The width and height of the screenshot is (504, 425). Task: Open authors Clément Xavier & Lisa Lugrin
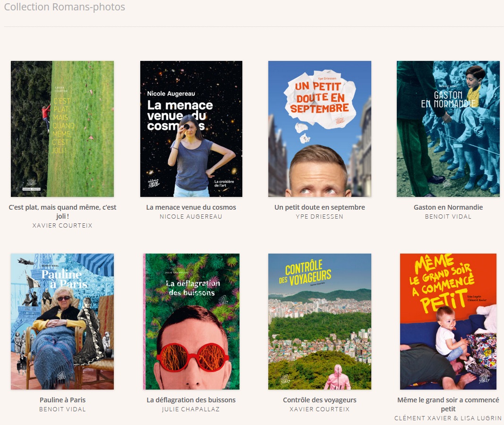448,418
